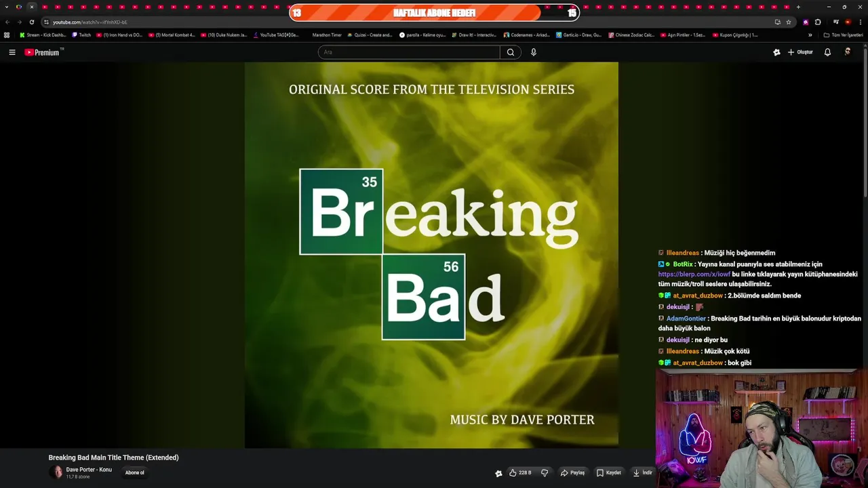The height and width of the screenshot is (488, 868).
Task: Open parolla - Kelime oyunu bookmark
Action: coord(422,35)
